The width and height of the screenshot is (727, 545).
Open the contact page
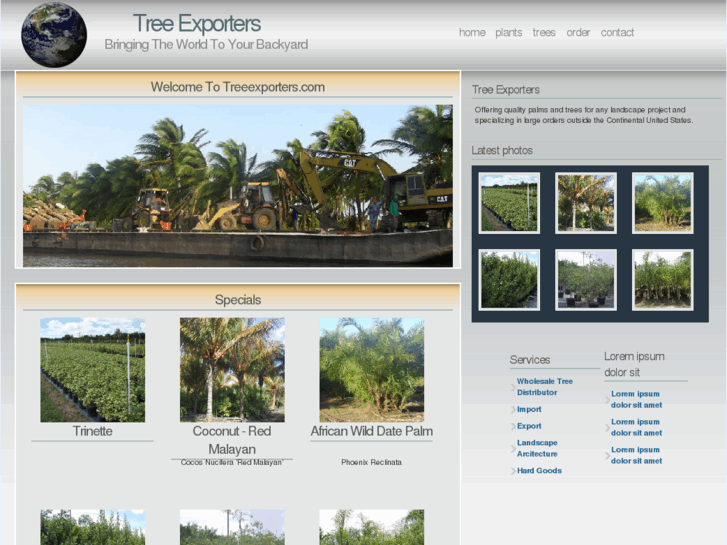click(617, 32)
